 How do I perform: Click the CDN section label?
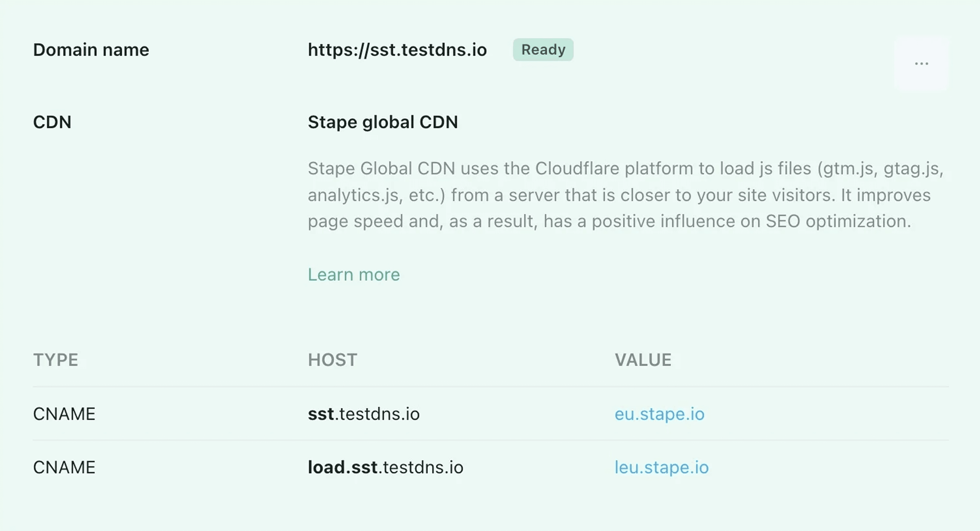[x=52, y=122]
